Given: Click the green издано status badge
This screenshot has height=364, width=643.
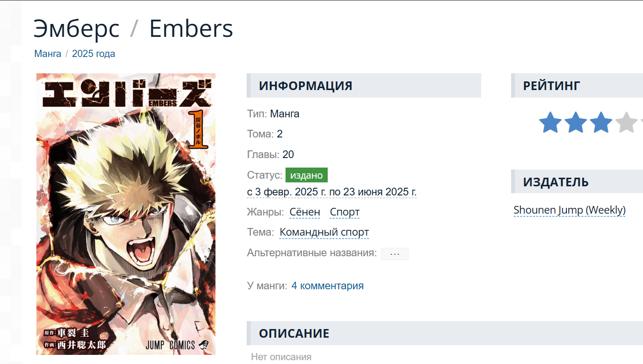Looking at the screenshot, I should tap(307, 175).
